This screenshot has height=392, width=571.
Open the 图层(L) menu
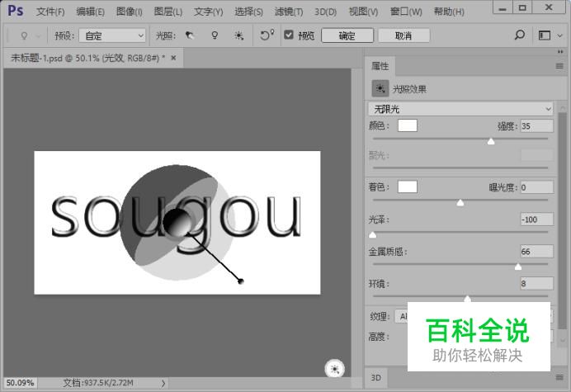tap(168, 12)
